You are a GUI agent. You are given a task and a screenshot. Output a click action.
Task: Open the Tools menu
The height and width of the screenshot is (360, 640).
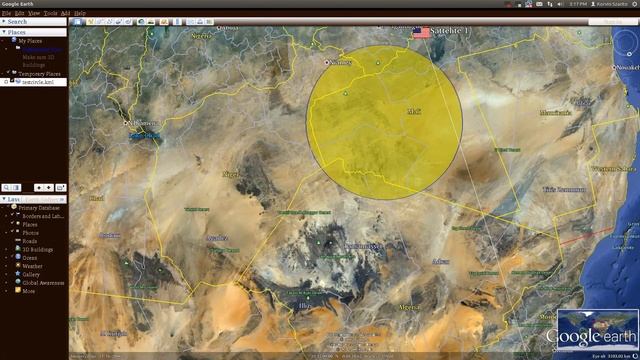coord(50,13)
